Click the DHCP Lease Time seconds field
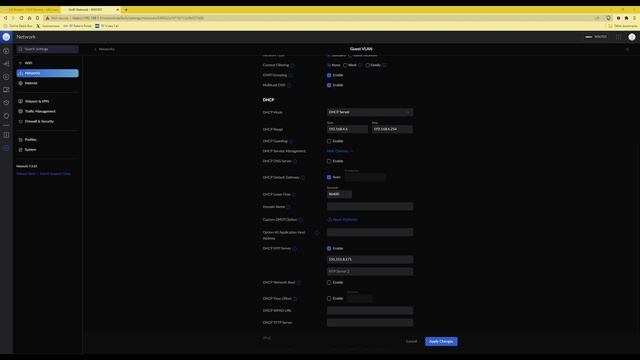640x360 pixels. pyautogui.click(x=339, y=194)
